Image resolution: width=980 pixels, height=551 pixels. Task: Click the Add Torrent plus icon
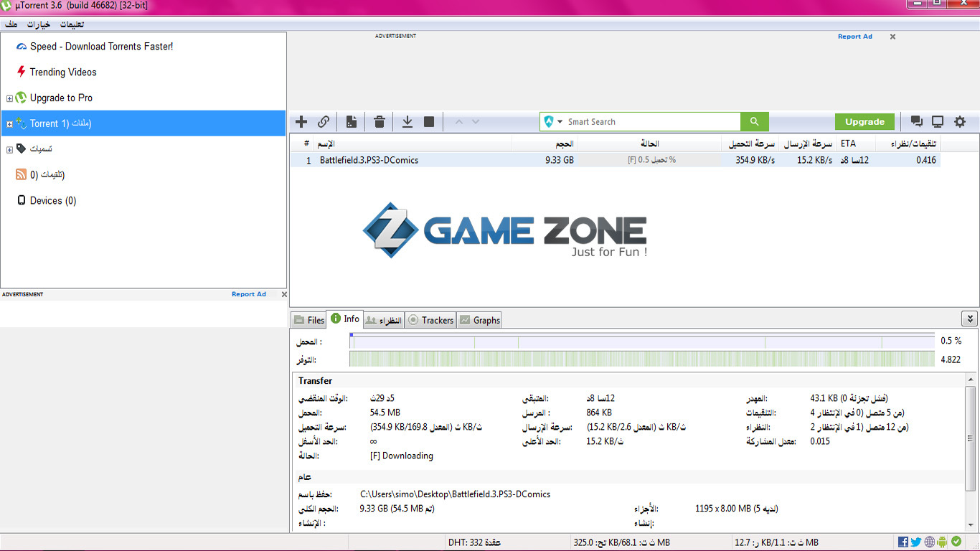tap(301, 122)
